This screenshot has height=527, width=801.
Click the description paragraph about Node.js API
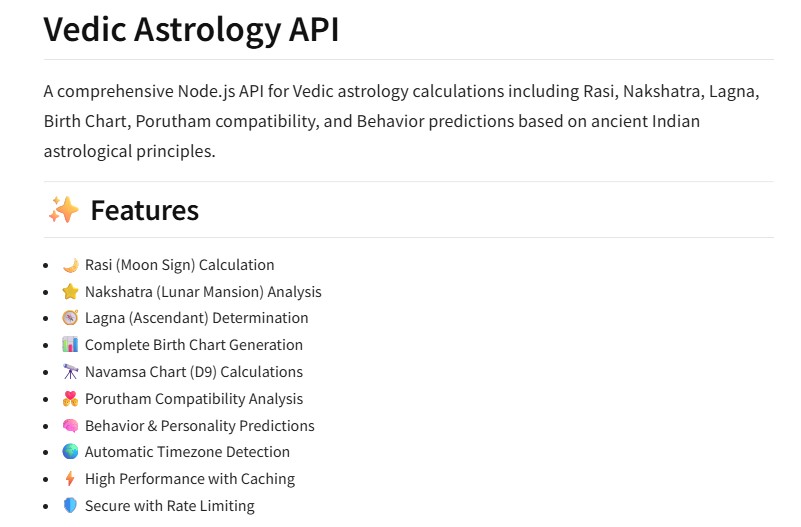tap(400, 121)
